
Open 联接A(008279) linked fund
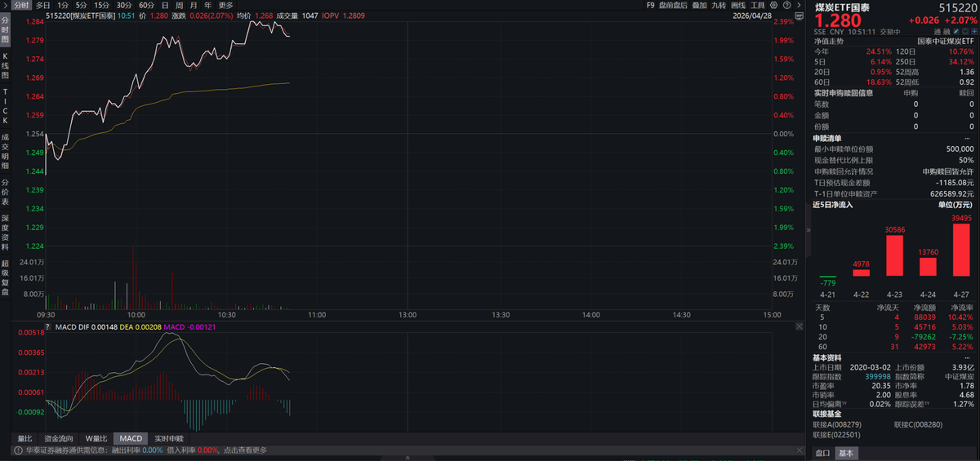tap(838, 424)
